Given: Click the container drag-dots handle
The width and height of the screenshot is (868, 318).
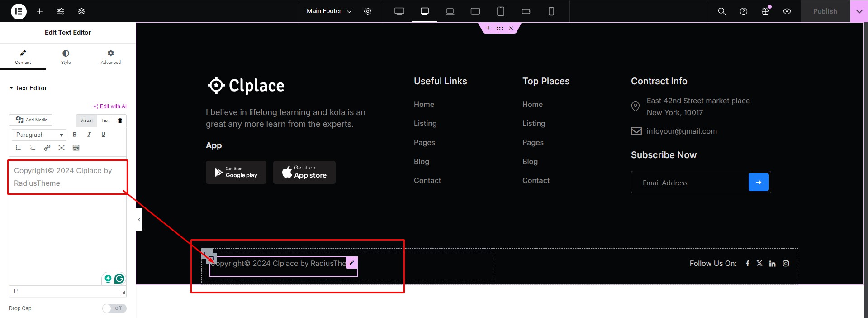Looking at the screenshot, I should 500,28.
